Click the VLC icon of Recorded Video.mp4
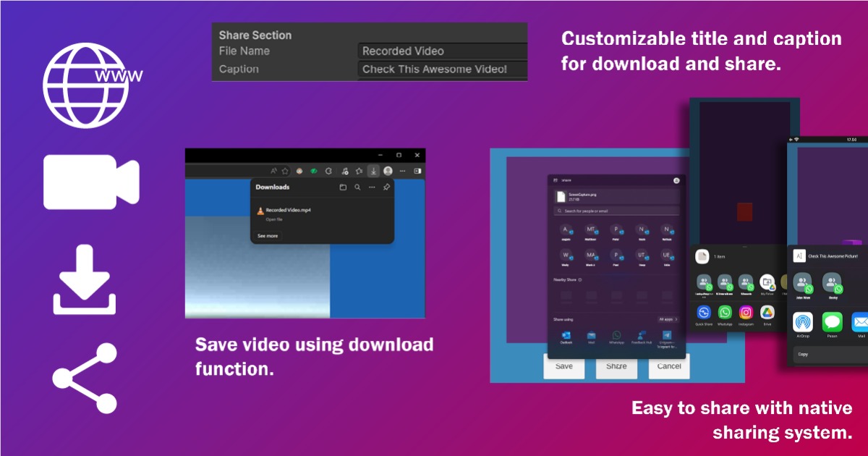The image size is (868, 456). 260,211
